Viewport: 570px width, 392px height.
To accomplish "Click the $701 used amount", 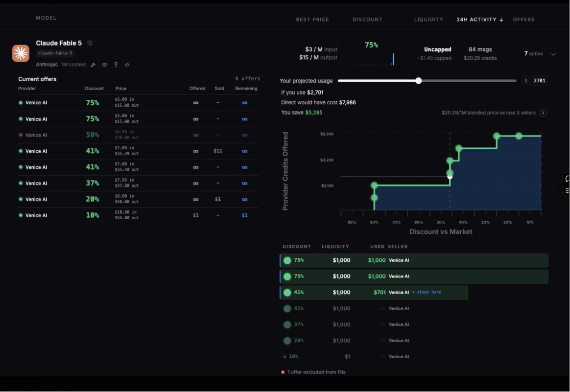I will (380, 293).
